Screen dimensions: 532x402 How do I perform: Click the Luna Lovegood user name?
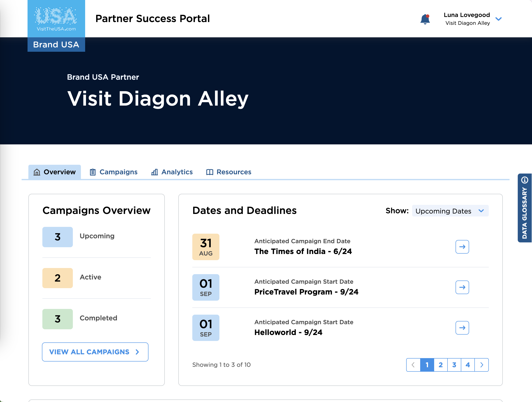tap(467, 15)
